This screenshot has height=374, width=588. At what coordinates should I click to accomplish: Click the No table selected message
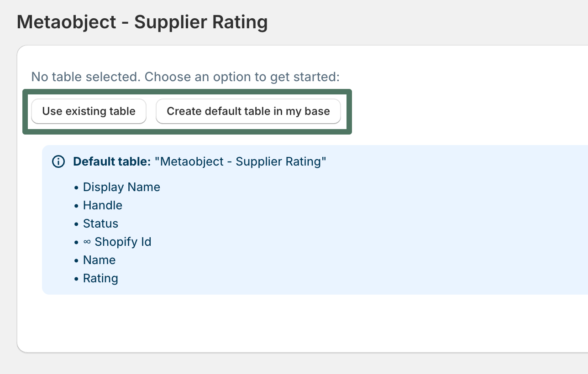185,77
